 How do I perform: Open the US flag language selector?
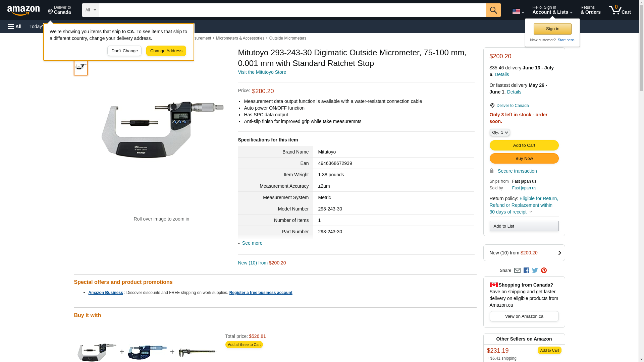(x=518, y=12)
